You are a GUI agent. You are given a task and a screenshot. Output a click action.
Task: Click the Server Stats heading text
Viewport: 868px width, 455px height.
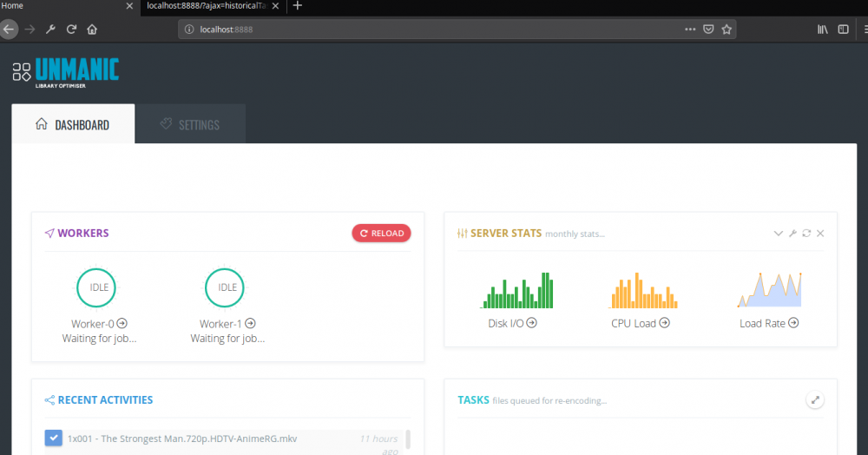pyautogui.click(x=506, y=233)
